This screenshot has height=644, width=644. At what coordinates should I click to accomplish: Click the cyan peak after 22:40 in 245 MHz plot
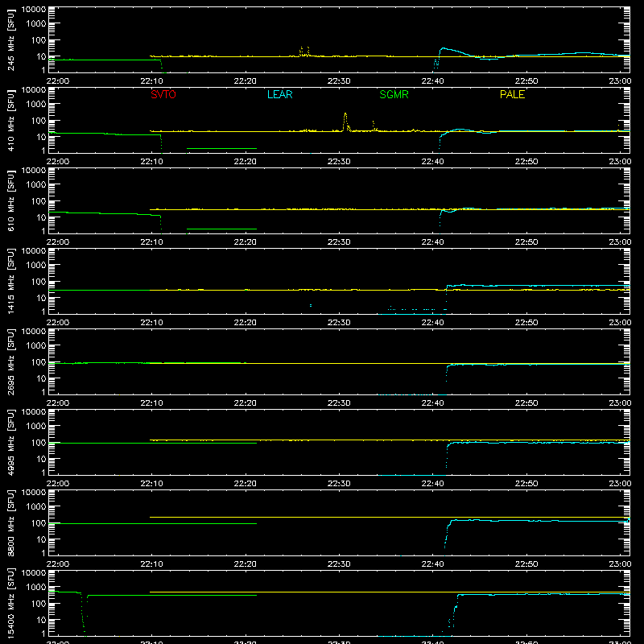[443, 49]
